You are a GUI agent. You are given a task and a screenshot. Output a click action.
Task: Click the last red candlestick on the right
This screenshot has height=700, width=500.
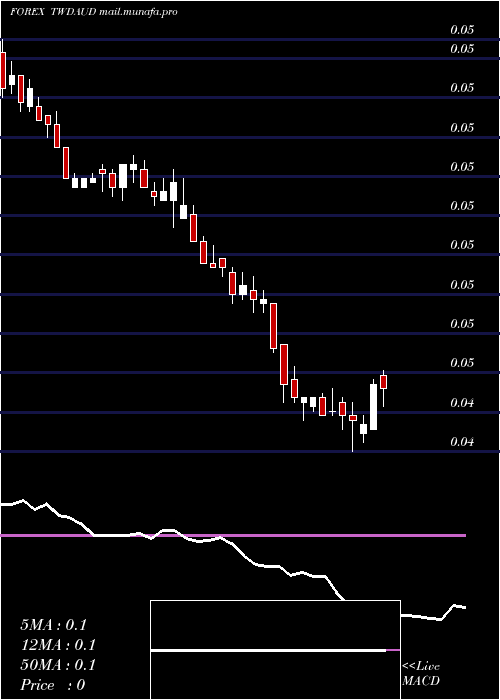click(x=383, y=382)
